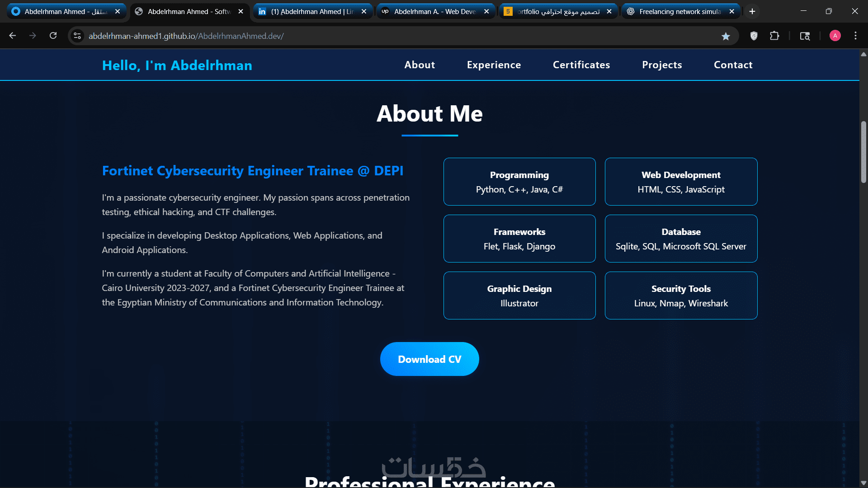The image size is (868, 488).
Task: Reload the current page
Action: 53,36
